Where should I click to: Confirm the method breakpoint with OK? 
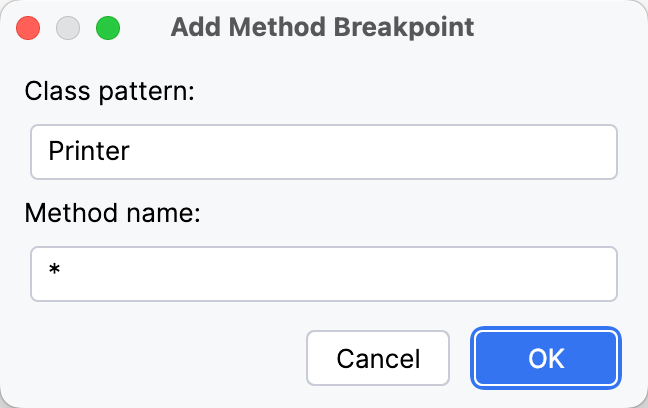click(x=547, y=358)
